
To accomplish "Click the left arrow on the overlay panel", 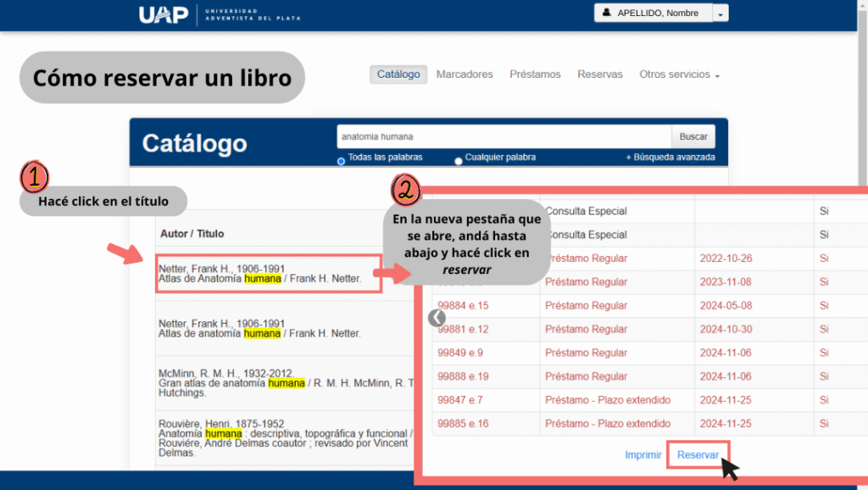I will pos(437,318).
